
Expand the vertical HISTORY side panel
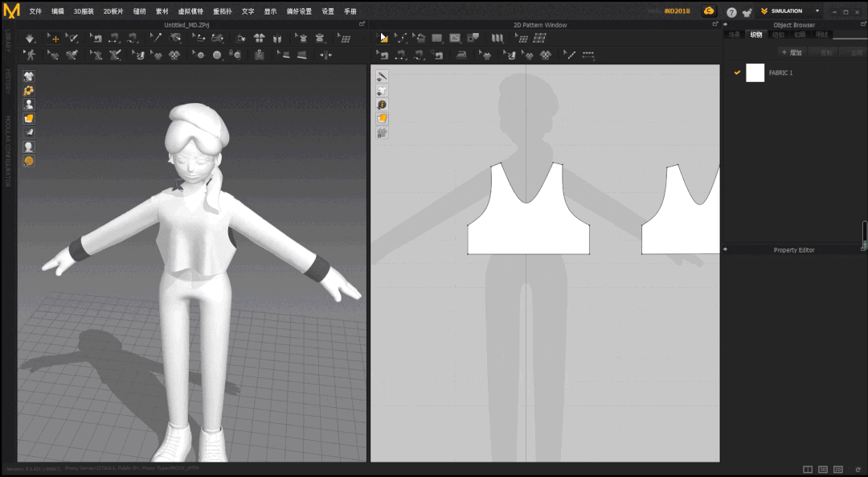[x=8, y=81]
